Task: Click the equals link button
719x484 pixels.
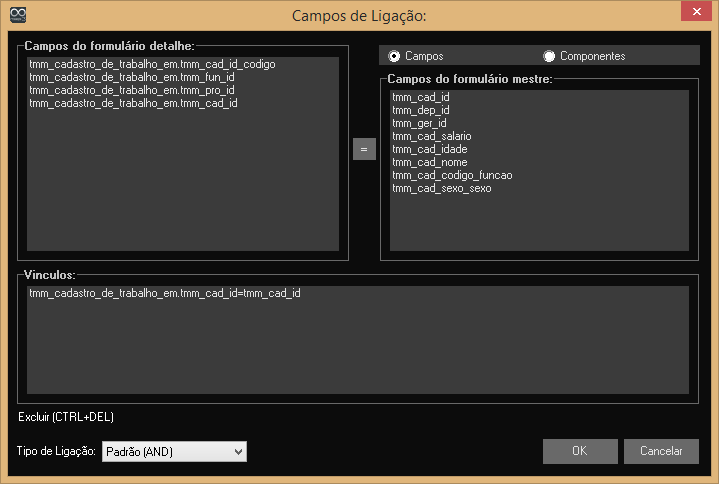Action: tap(364, 149)
